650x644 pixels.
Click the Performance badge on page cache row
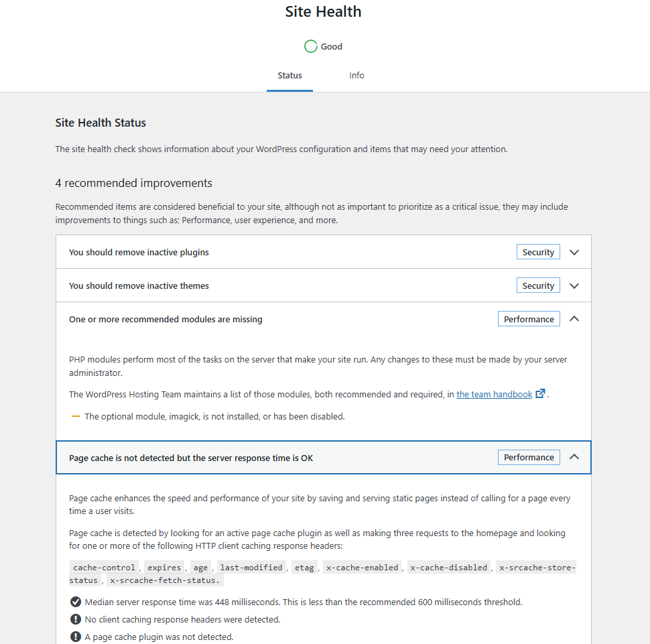point(529,458)
